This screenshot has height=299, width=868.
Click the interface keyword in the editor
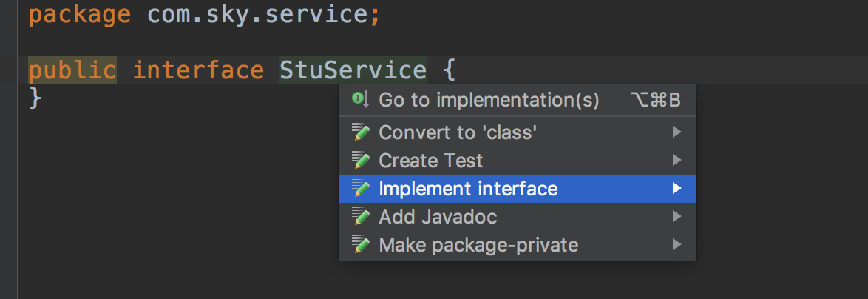(198, 70)
